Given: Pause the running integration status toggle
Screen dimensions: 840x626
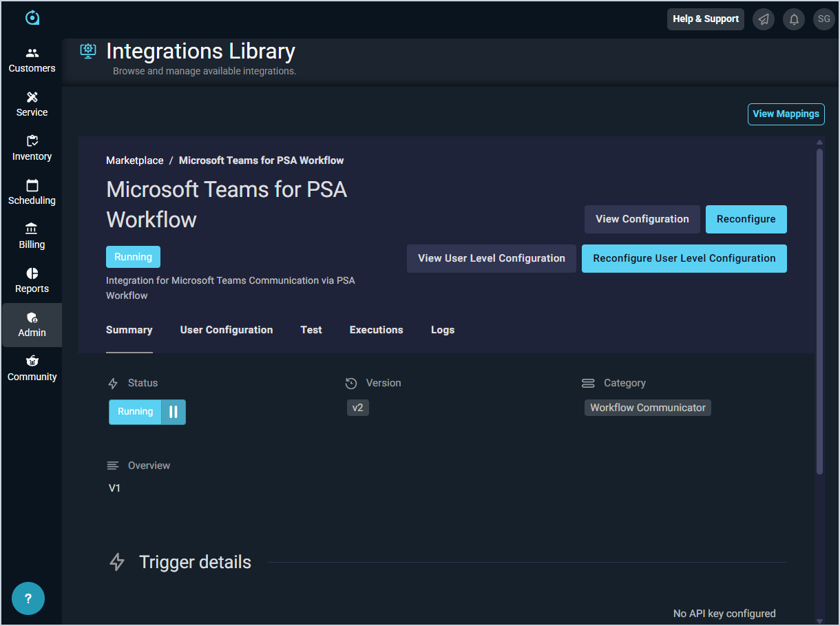Looking at the screenshot, I should point(174,412).
